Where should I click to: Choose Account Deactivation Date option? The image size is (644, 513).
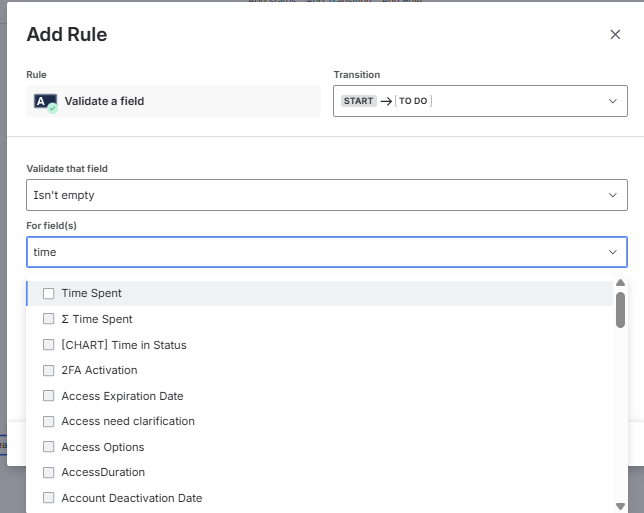coord(131,498)
